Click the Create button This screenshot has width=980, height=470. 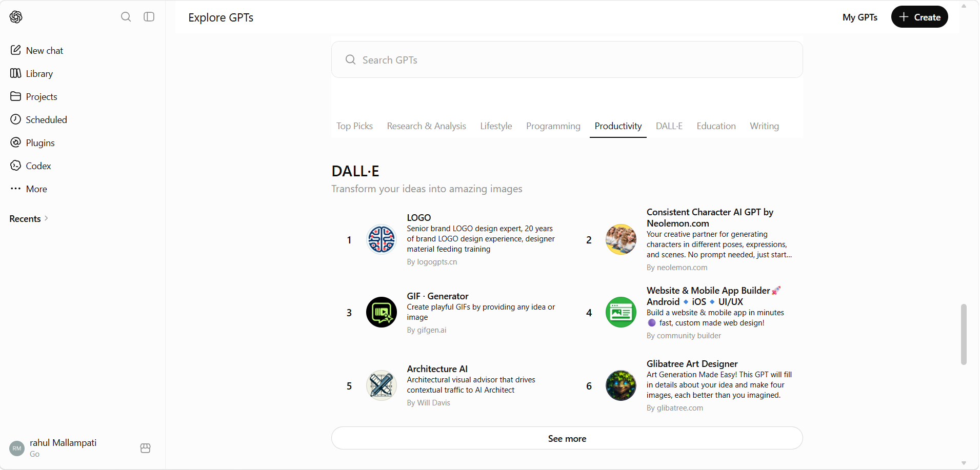coord(919,17)
